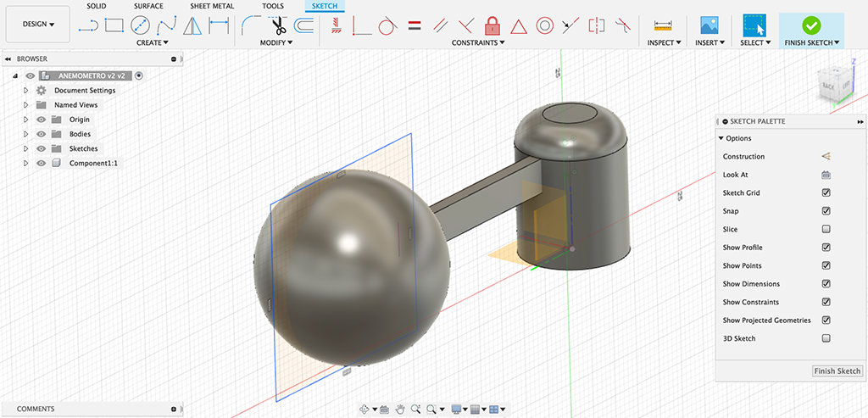Hide the Bodies folder via eye icon
This screenshot has width=868, height=418.
coord(41,134)
